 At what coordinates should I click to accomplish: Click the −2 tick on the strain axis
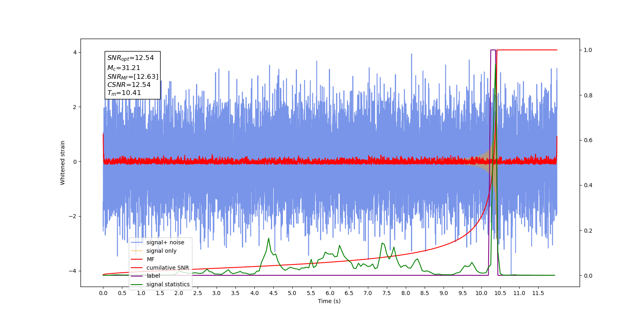coord(73,216)
